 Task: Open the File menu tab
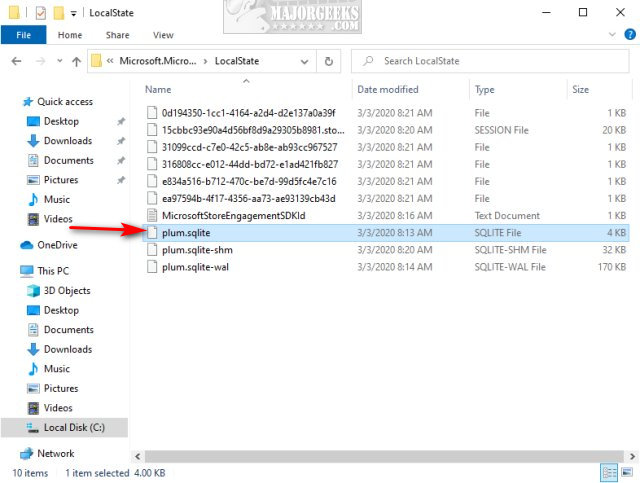[x=24, y=35]
